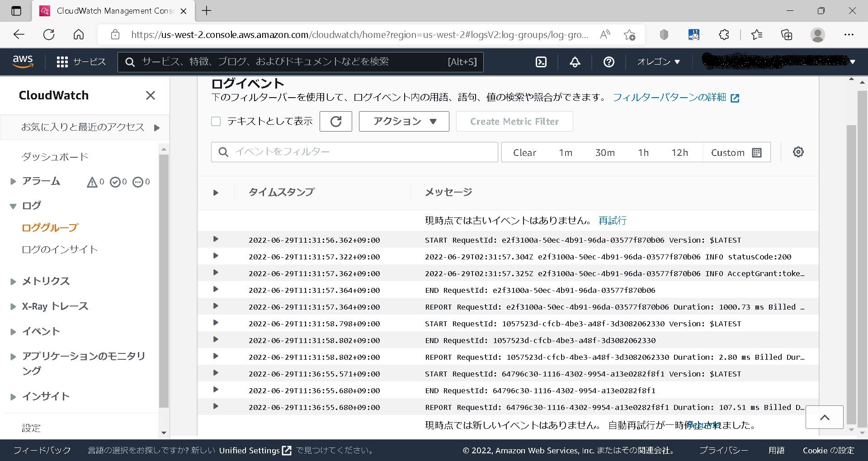Reload the browser page

[49, 34]
